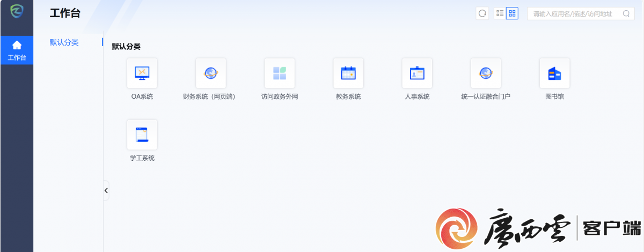Collapse the category sidebar panel
Image resolution: width=644 pixels, height=252 pixels.
(x=106, y=190)
